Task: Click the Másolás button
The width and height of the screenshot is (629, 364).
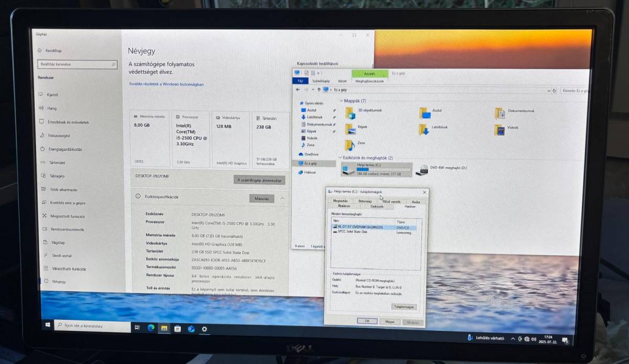Action: (x=262, y=199)
